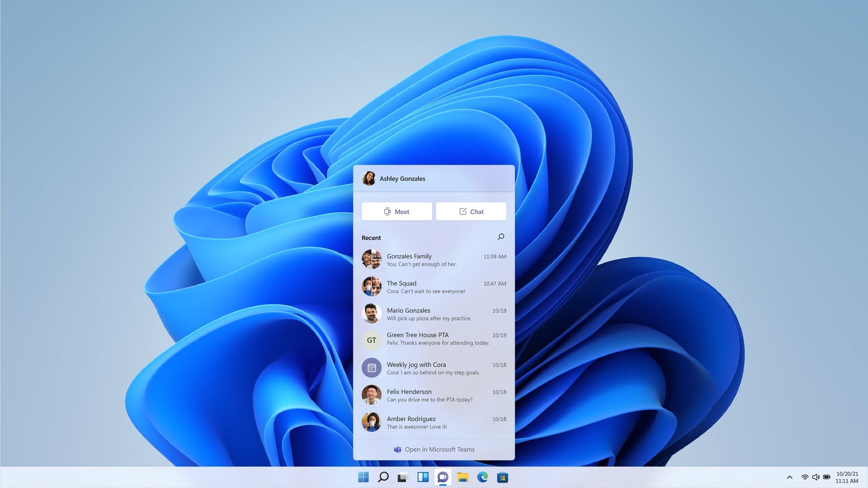Open the search icon in Recent chats

point(501,237)
